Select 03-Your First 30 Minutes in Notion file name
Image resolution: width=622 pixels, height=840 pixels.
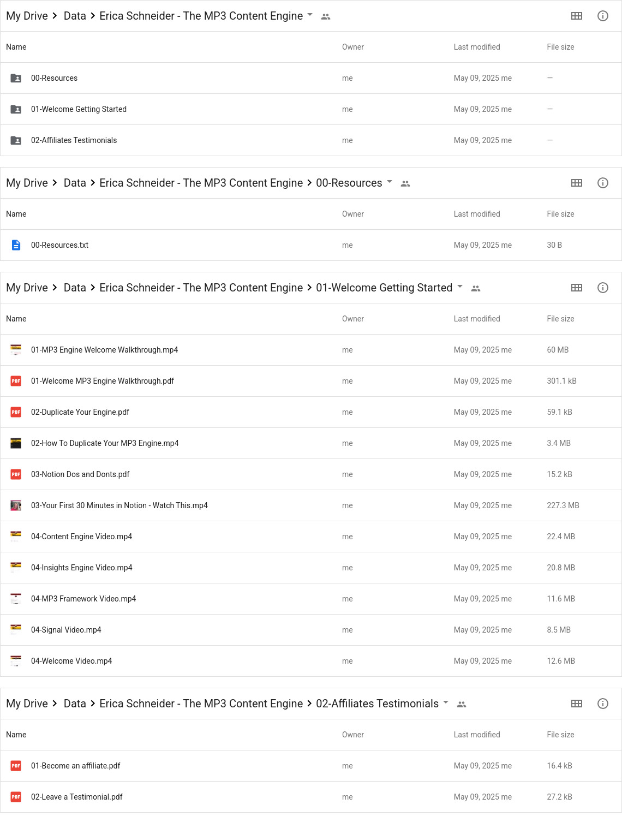tap(119, 505)
